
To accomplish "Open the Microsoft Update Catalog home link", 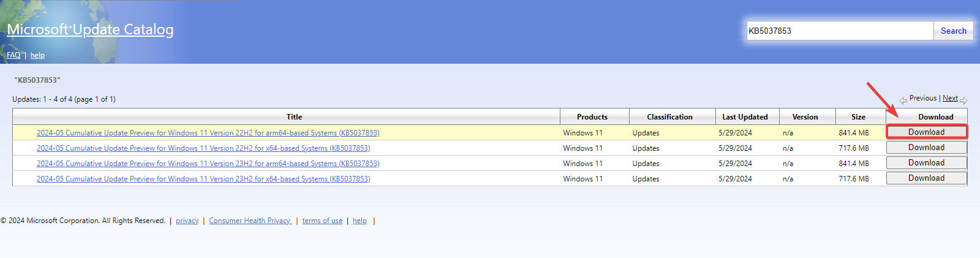I will coord(90,29).
